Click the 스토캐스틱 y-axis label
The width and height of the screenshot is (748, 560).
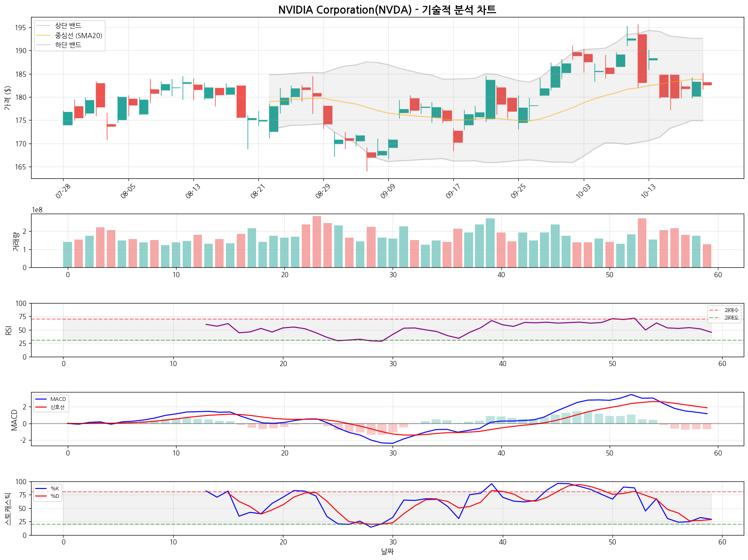point(8,508)
